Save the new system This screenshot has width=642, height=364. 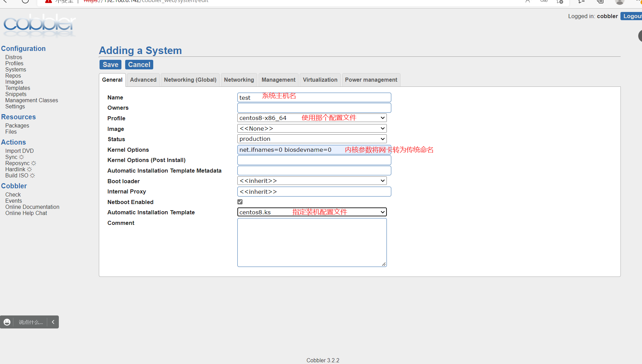[x=110, y=65]
